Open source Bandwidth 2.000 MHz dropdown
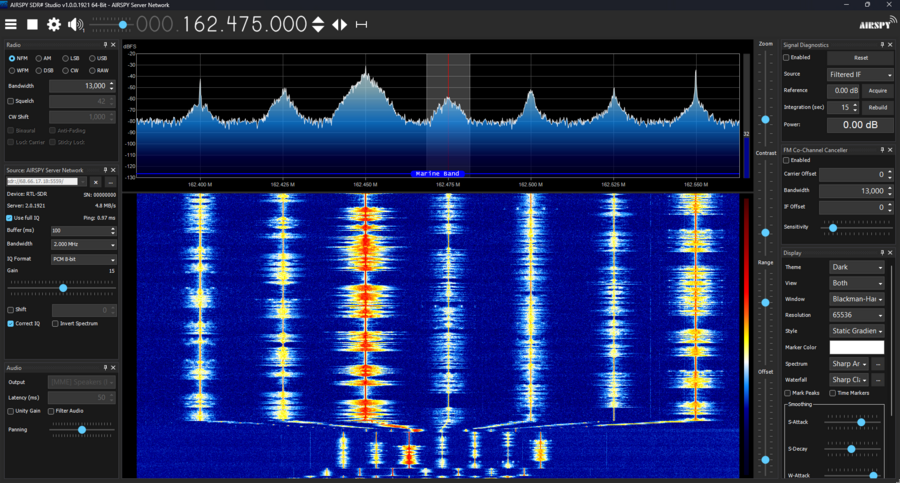The height and width of the screenshot is (483, 900). click(x=83, y=244)
